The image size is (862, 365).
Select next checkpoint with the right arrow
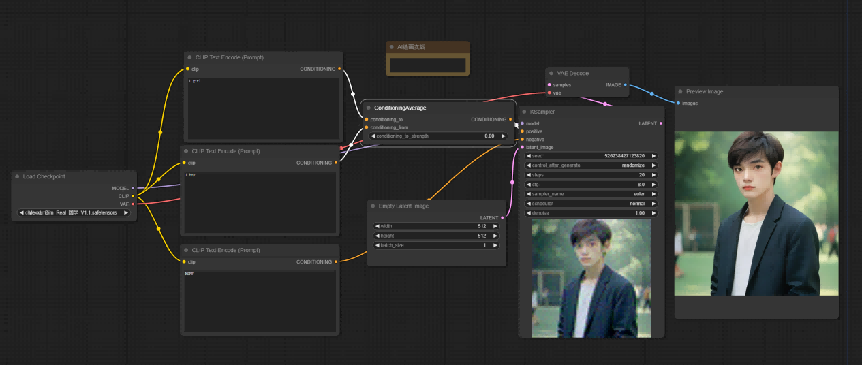coord(126,212)
